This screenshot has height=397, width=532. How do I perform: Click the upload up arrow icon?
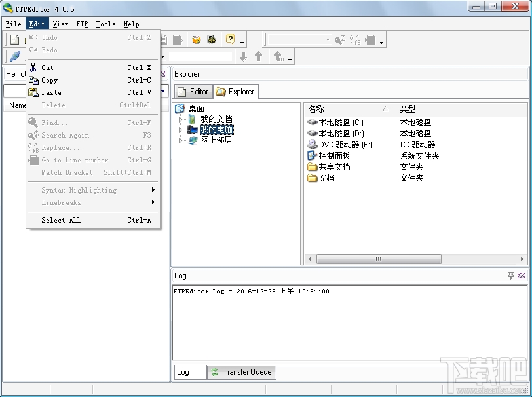pos(258,56)
